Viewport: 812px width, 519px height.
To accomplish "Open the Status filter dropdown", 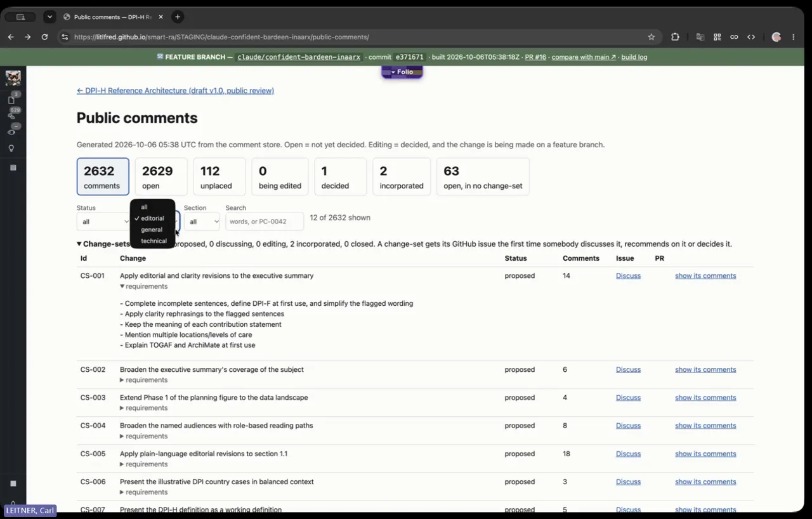I will [103, 221].
